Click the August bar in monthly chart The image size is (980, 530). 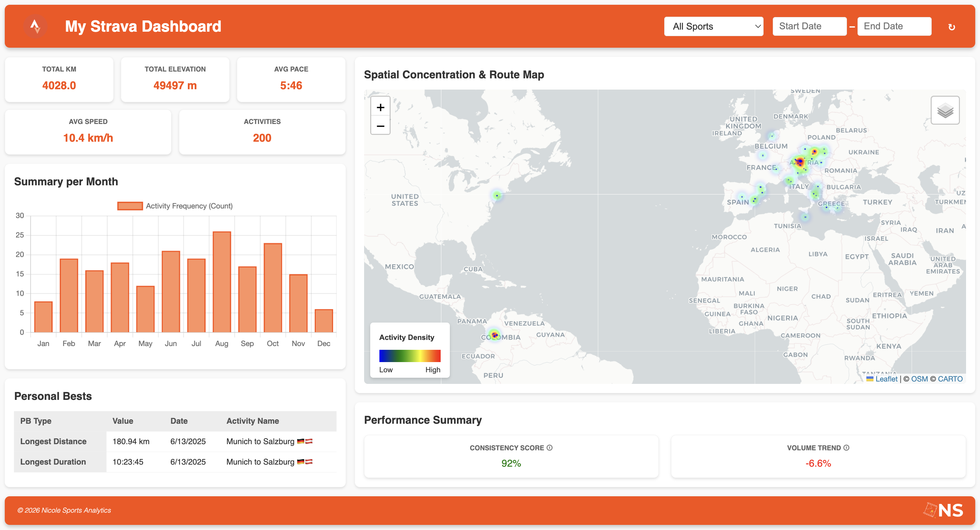pos(222,282)
